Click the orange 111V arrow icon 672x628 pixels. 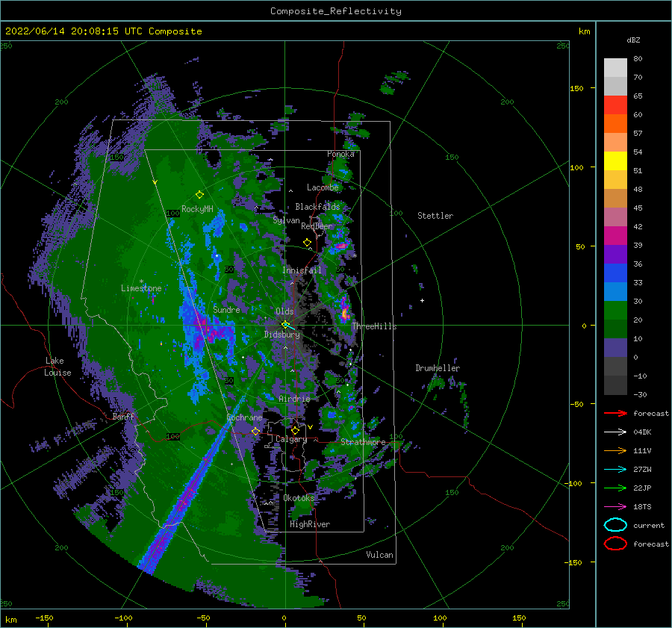[x=615, y=450]
